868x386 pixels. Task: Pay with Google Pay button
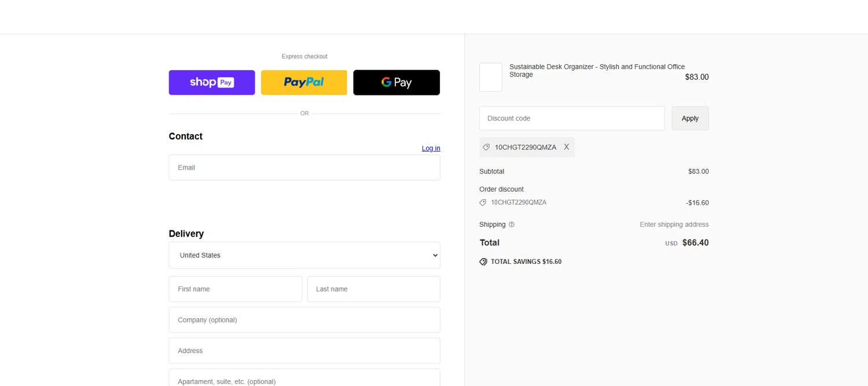396,82
